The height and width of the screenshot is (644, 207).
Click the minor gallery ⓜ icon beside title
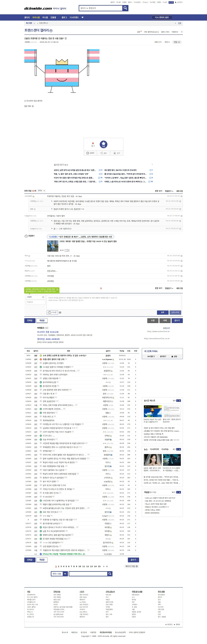click(51, 31)
